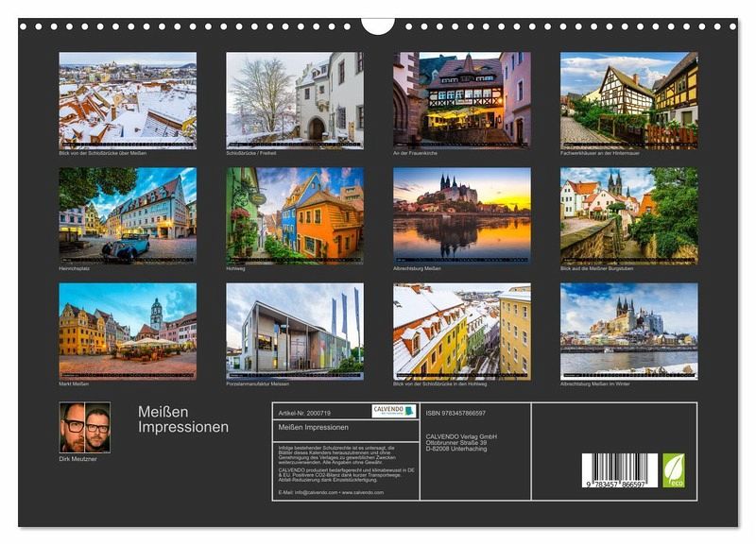The height and width of the screenshot is (545, 756).
Task: Click caption 'Albrechtsburg Meißen im Winter'
Action: 595,384
